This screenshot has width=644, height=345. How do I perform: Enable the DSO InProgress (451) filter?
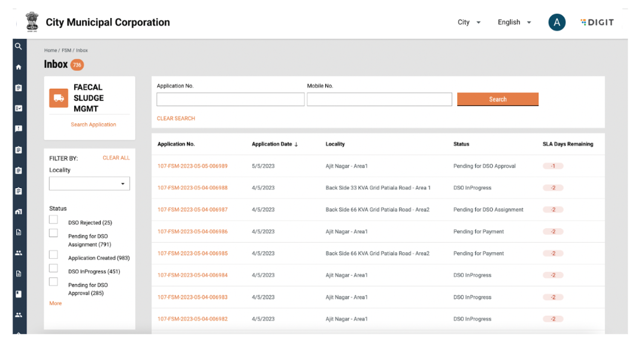(x=54, y=269)
